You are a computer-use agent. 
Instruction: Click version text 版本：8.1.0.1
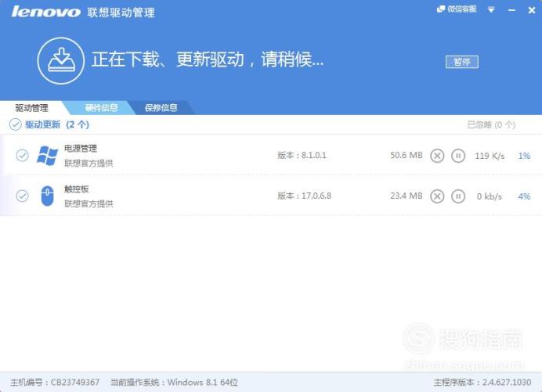click(x=302, y=155)
